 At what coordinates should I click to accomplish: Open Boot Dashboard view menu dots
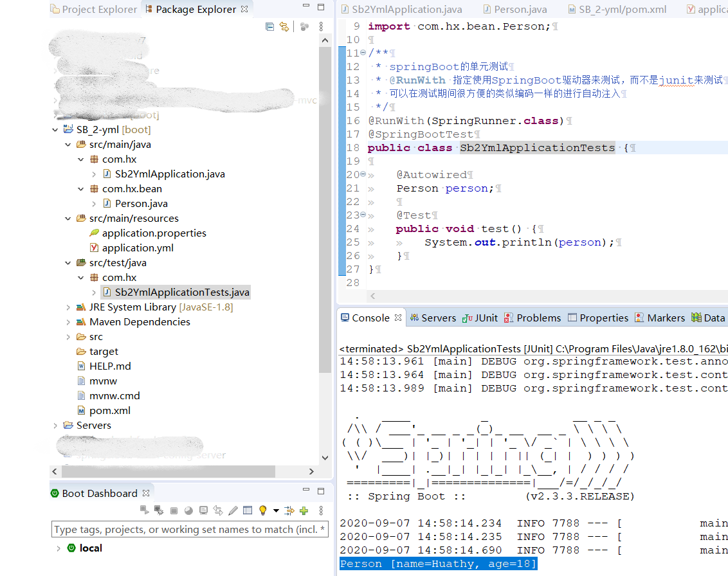click(321, 510)
